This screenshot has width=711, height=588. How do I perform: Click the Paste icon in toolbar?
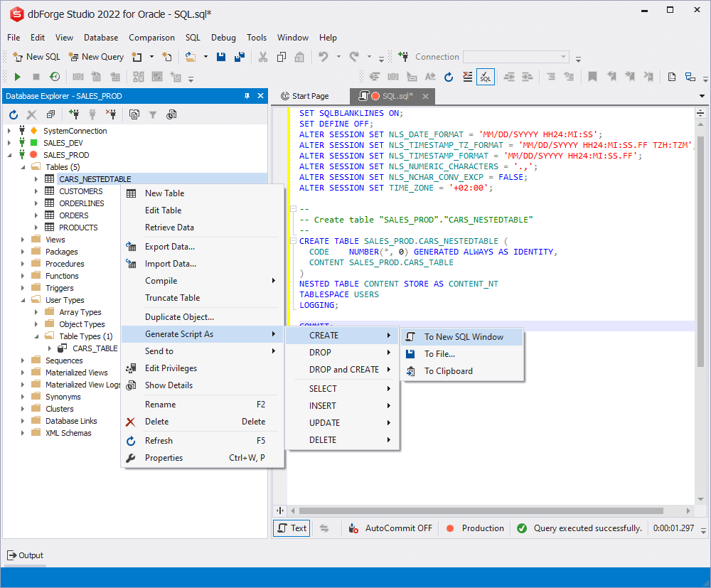point(299,57)
